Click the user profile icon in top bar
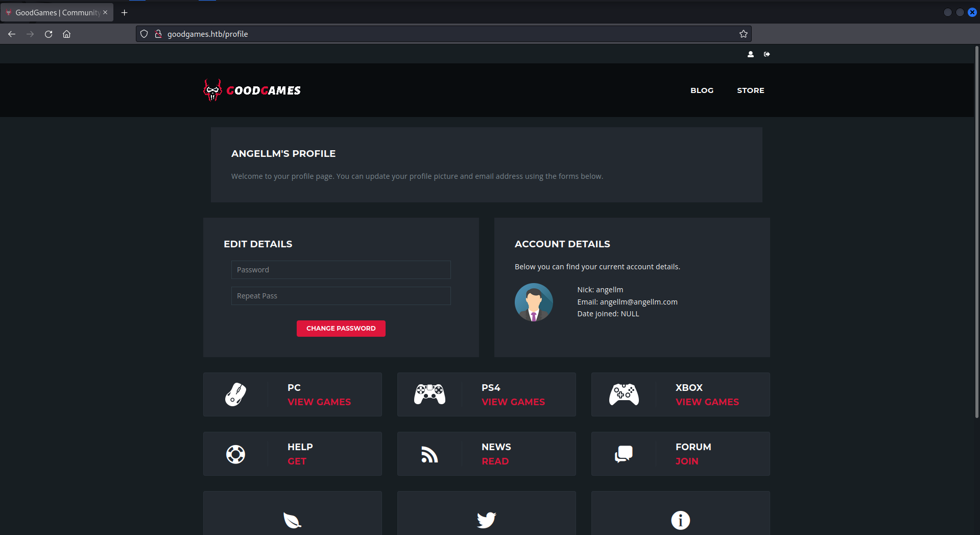 coord(750,54)
